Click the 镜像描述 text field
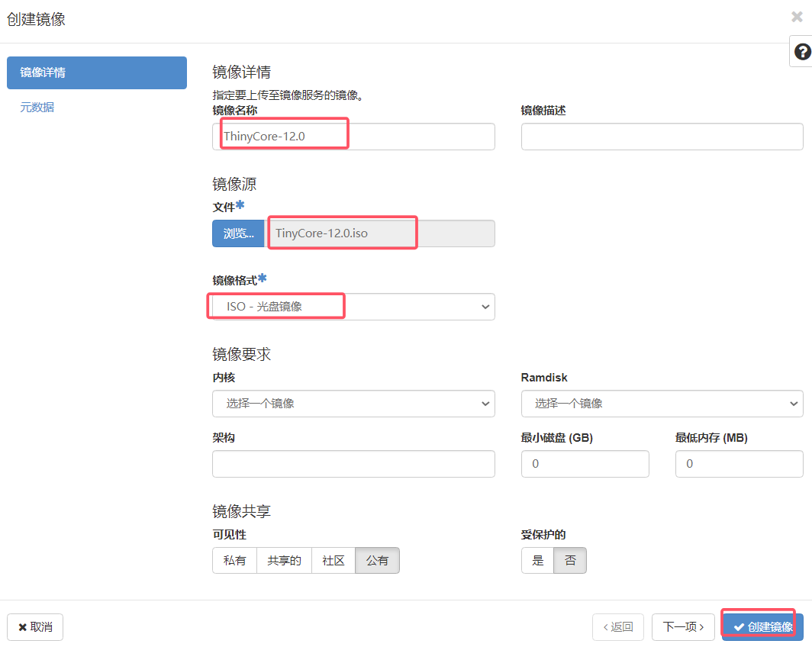 pos(662,137)
